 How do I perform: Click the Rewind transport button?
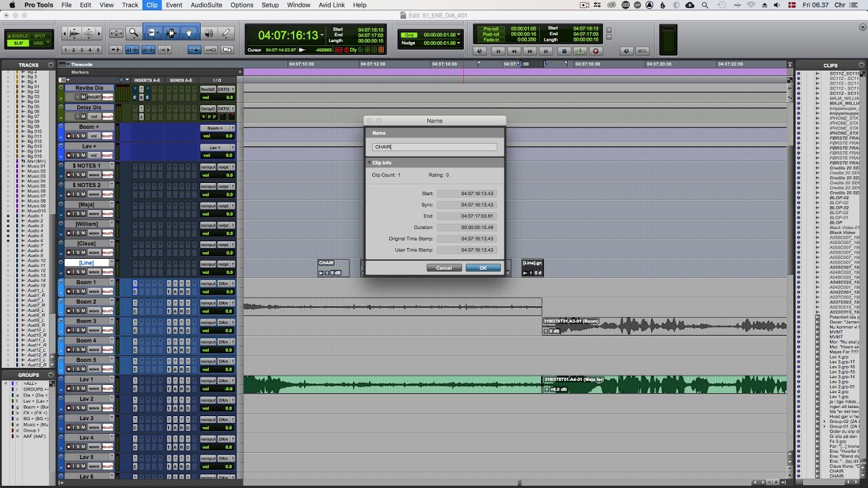514,51
